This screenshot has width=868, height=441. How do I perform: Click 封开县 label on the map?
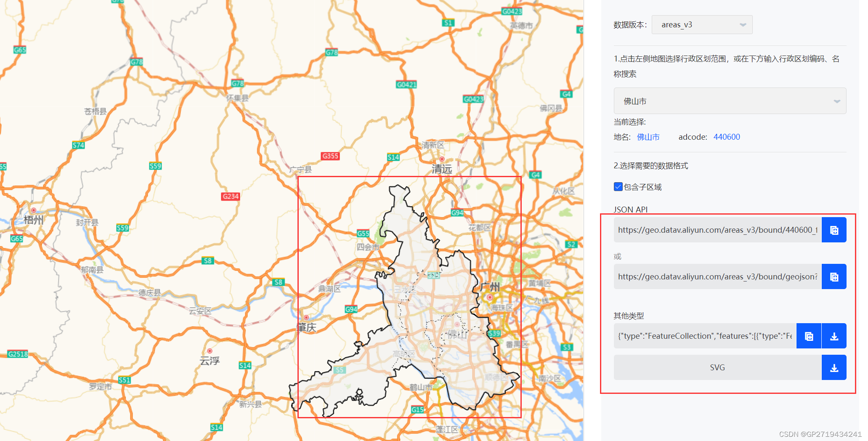(87, 222)
